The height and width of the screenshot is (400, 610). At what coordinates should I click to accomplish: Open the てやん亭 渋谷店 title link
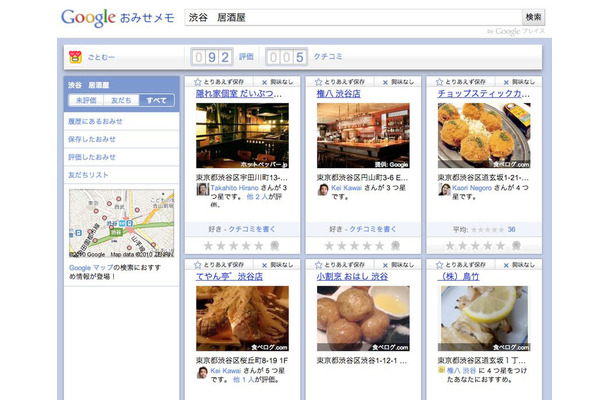pos(229,277)
